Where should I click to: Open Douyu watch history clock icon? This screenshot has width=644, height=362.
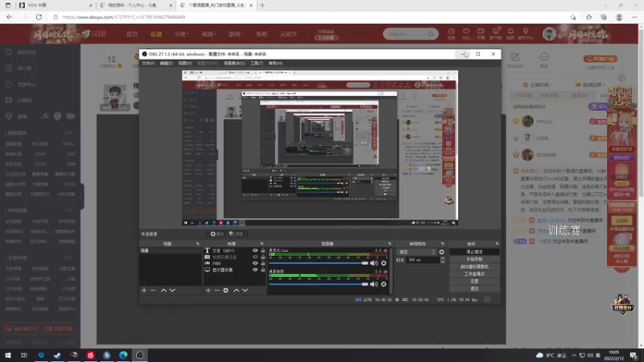pos(451,31)
